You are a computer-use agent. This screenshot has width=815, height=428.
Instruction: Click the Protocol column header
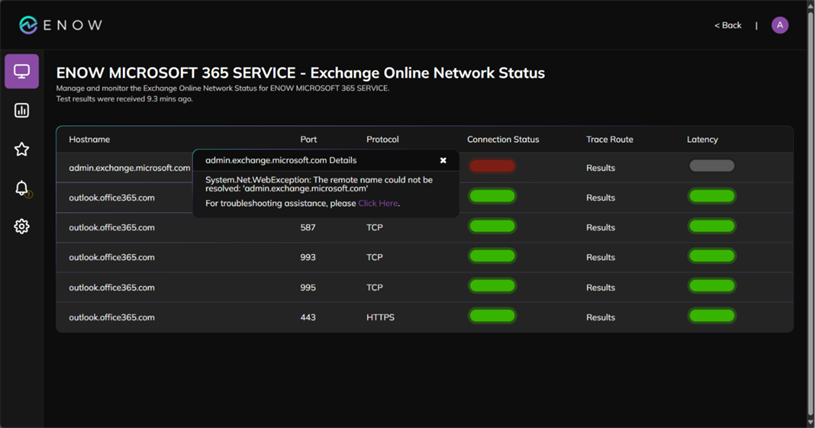(383, 139)
